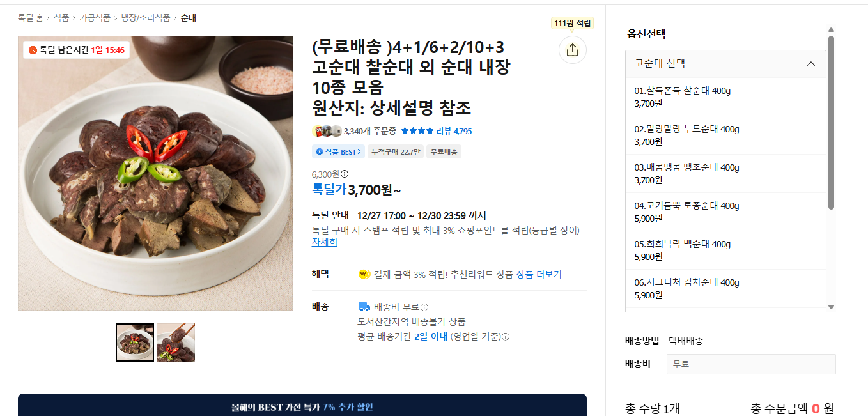Screen dimensions: 868x416
Task: Pick option 06.시그니처 김치순대 400g
Action: click(x=725, y=289)
